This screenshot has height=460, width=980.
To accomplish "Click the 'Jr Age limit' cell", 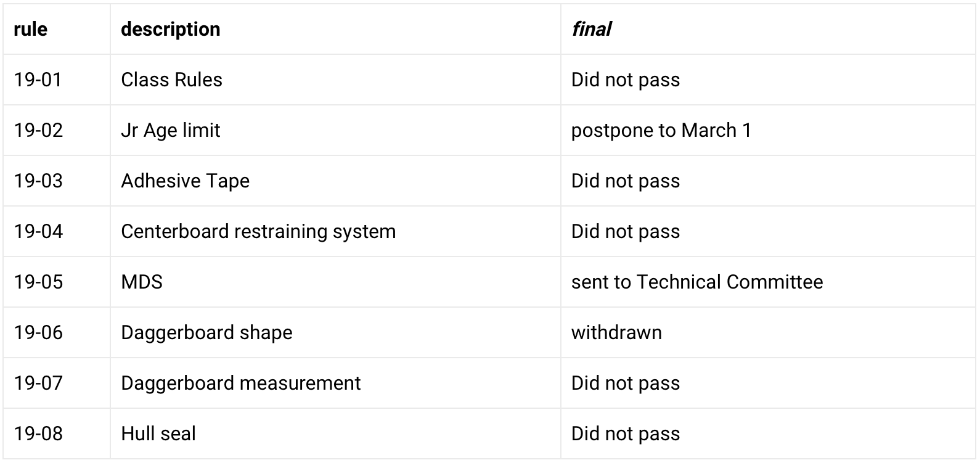I will click(335, 130).
